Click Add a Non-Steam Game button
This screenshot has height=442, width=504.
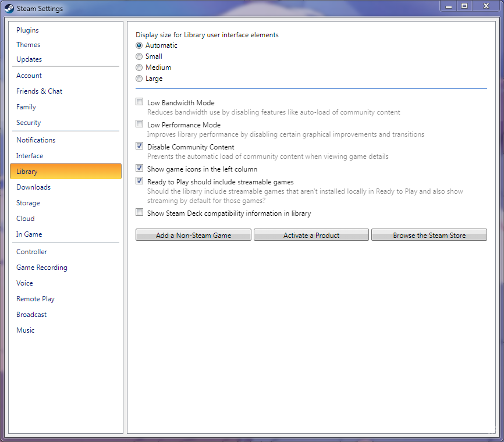(193, 235)
